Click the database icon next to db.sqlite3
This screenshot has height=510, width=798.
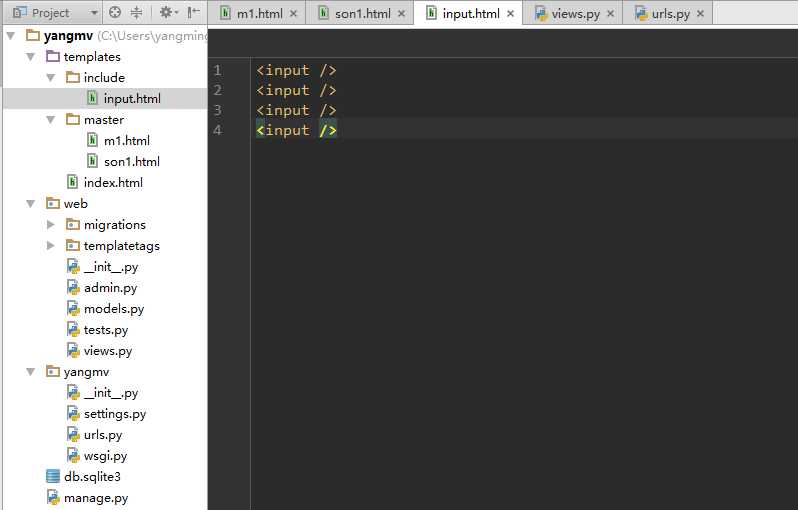(x=52, y=476)
